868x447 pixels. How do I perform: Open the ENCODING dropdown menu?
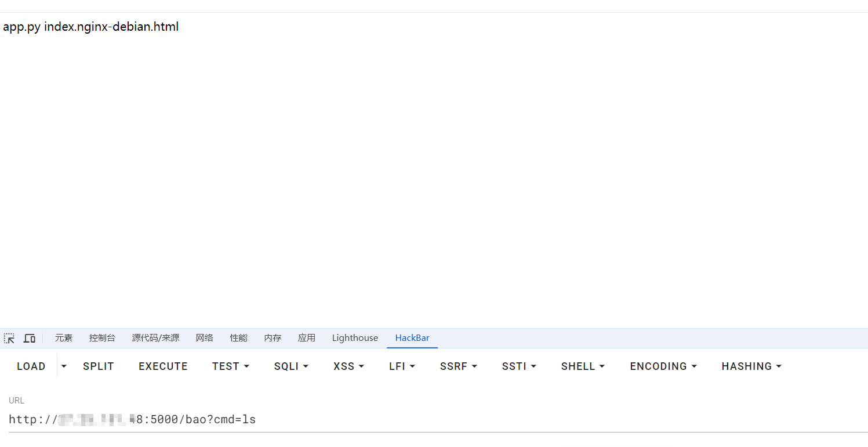point(663,366)
